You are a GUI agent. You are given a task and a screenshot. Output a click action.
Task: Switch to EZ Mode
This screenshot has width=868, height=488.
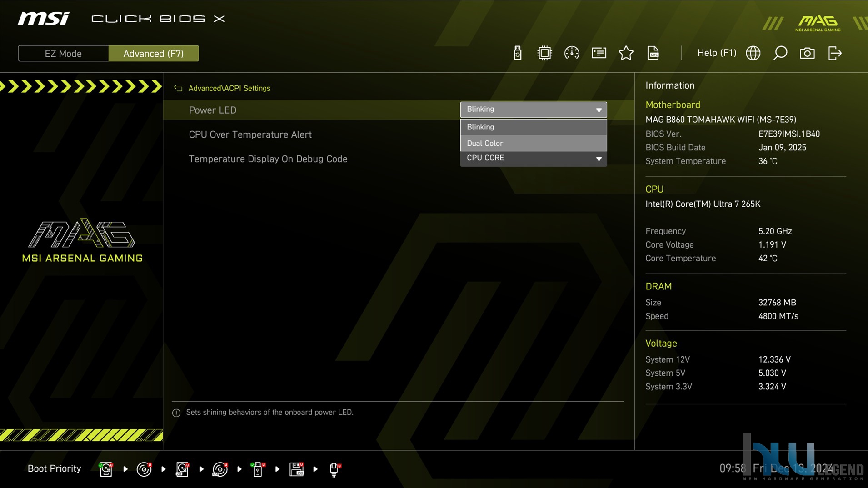point(63,53)
